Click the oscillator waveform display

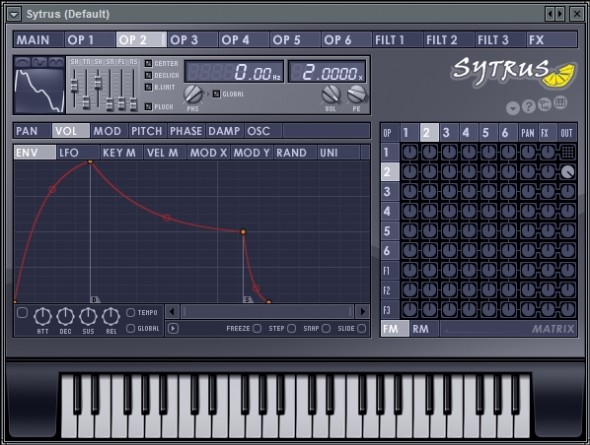click(x=39, y=90)
